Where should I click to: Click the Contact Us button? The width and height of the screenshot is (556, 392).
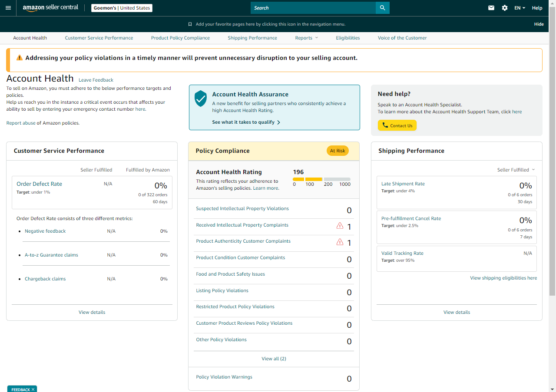click(x=397, y=125)
